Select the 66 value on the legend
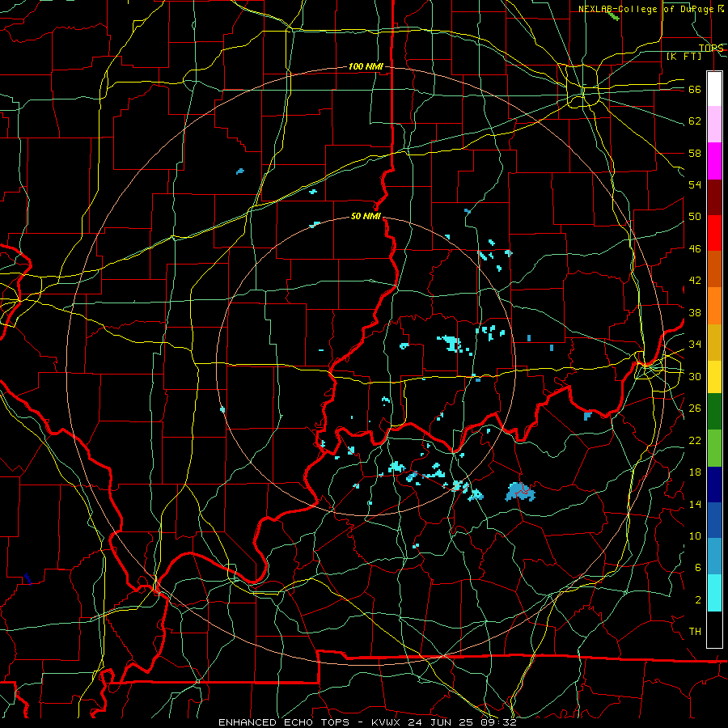 click(695, 89)
